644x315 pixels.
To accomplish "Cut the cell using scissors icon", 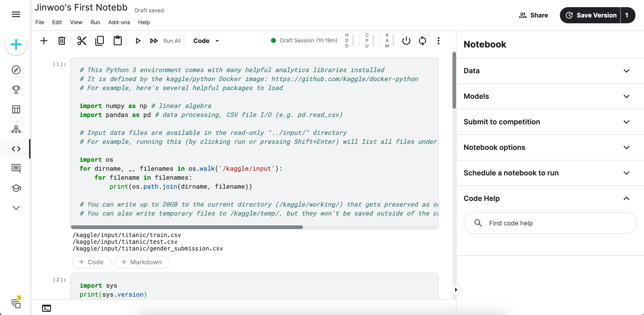I will (82, 41).
